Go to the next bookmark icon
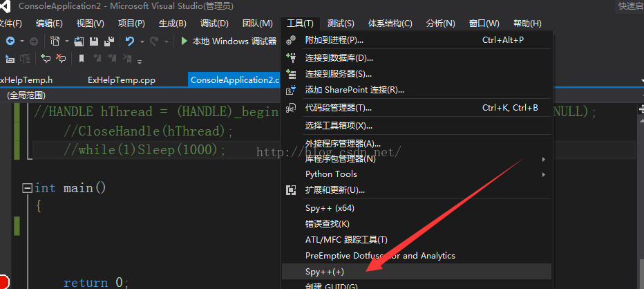Image resolution: width=644 pixels, height=289 pixels. click(x=112, y=59)
